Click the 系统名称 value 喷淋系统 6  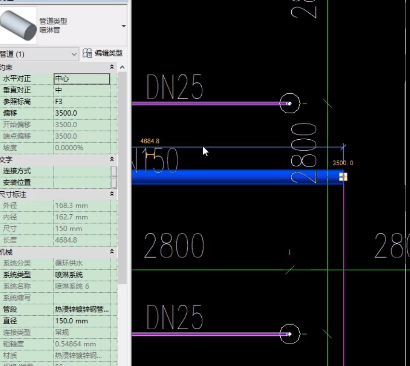click(x=82, y=286)
